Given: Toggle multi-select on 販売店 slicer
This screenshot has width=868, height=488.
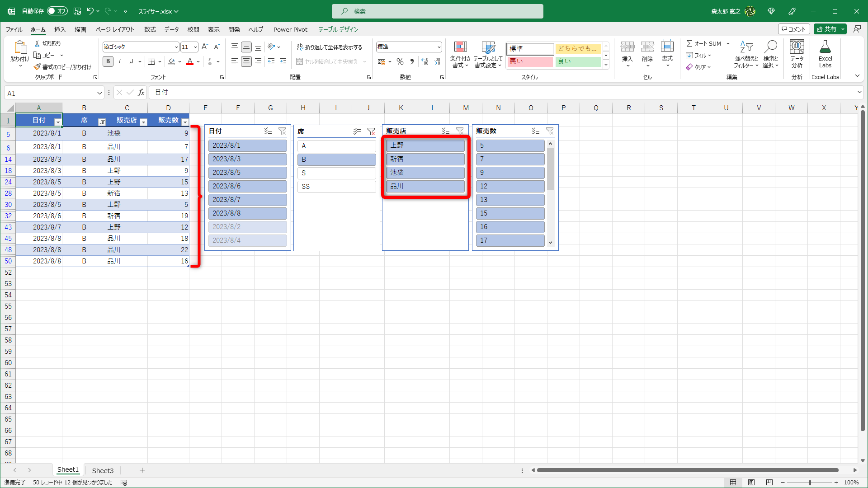Looking at the screenshot, I should click(446, 131).
